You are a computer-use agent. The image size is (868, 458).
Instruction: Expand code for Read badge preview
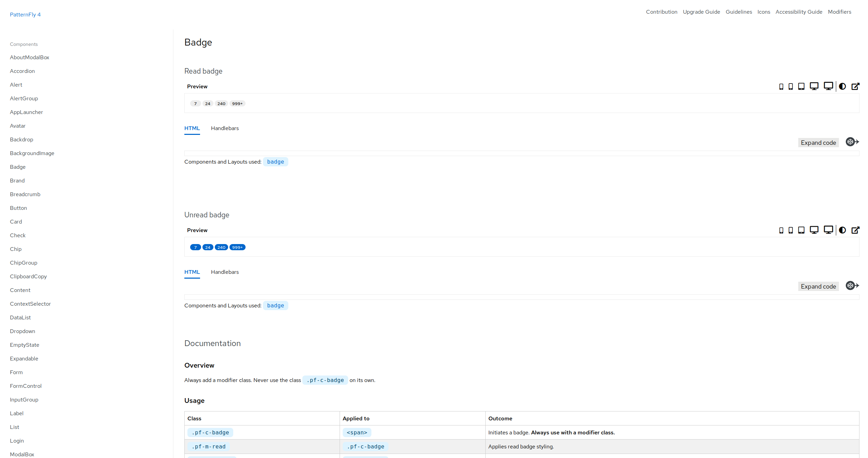818,142
